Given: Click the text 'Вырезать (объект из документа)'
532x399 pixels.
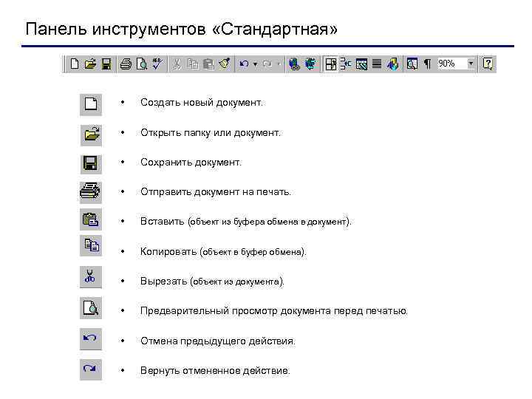Looking at the screenshot, I should [212, 282].
